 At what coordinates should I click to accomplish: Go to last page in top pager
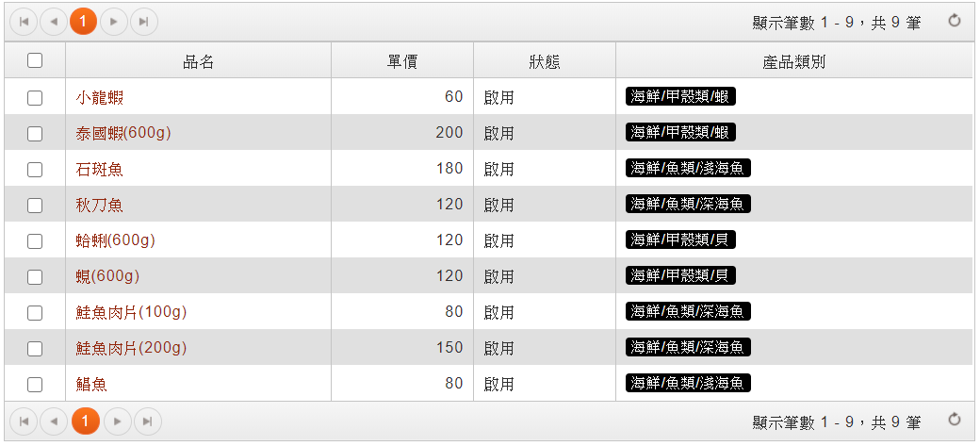[x=144, y=22]
